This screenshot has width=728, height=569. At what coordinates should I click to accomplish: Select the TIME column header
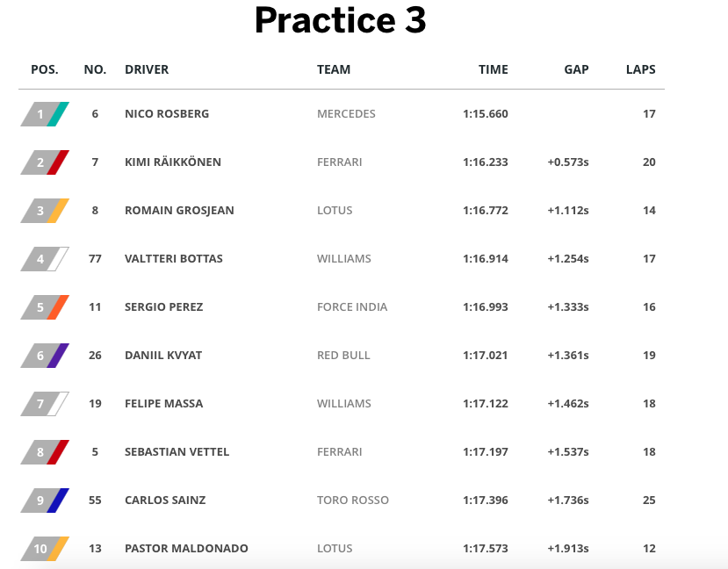tap(493, 69)
